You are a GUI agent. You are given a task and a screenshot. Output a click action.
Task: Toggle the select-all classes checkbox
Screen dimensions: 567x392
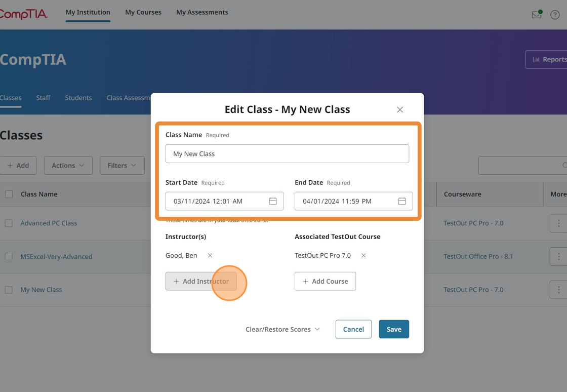9,194
